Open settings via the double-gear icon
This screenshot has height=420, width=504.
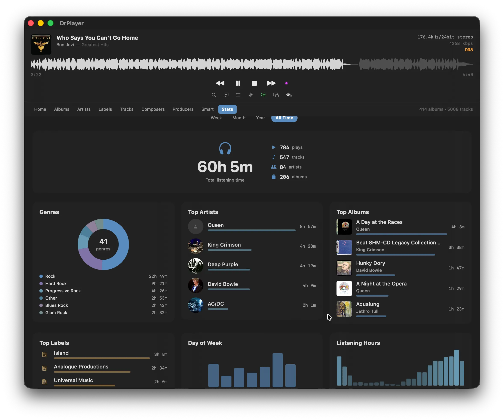coord(289,95)
